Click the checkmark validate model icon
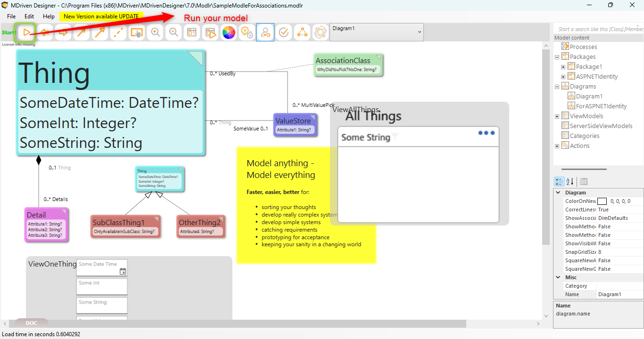This screenshot has height=339, width=644. click(284, 32)
